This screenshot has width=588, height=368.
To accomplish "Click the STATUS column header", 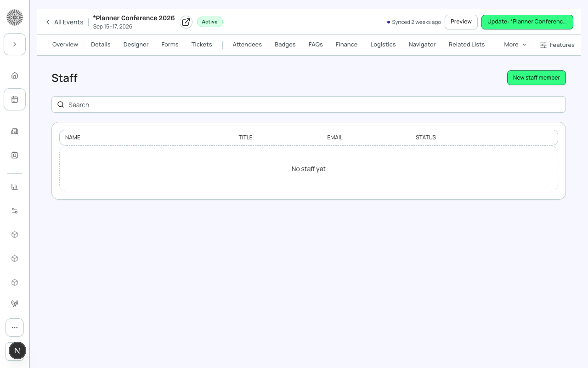I will point(426,138).
